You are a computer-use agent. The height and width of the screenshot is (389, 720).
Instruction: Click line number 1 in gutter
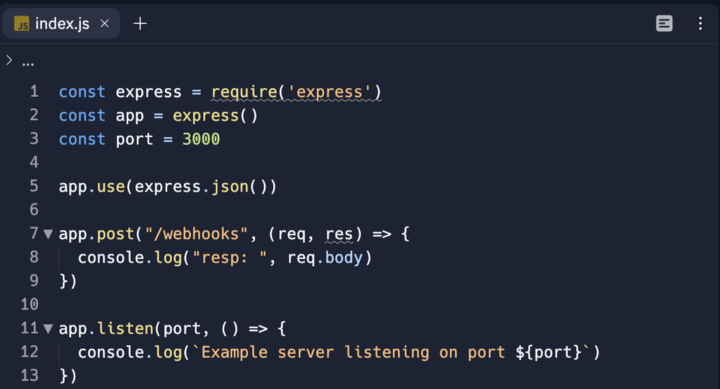point(34,91)
